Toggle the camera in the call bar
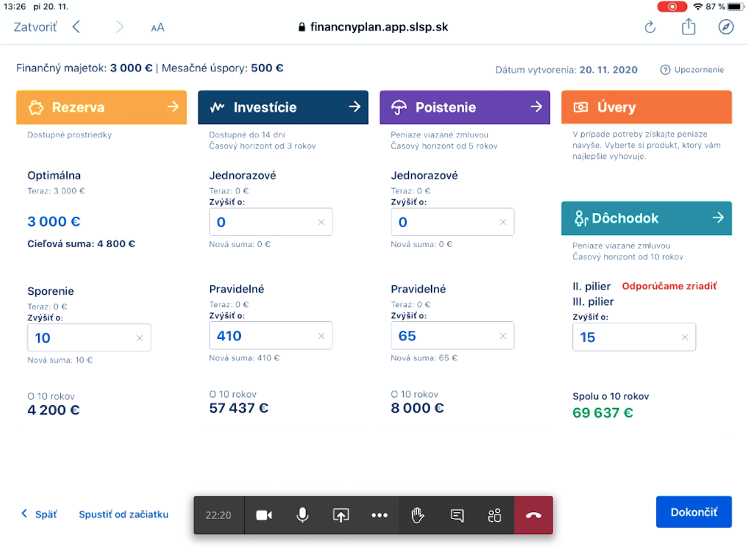The image size is (748, 560). click(x=264, y=515)
